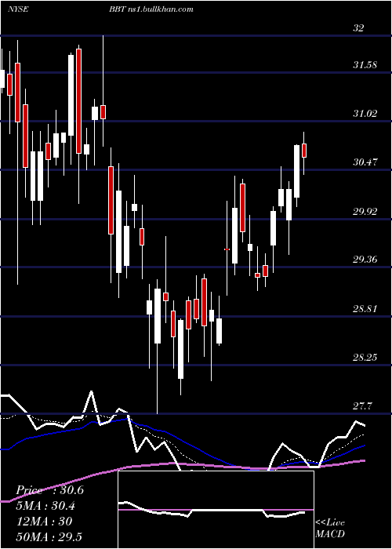Click the last red candlestick on the right
Viewport: 392px width, 549px height.
click(x=304, y=151)
